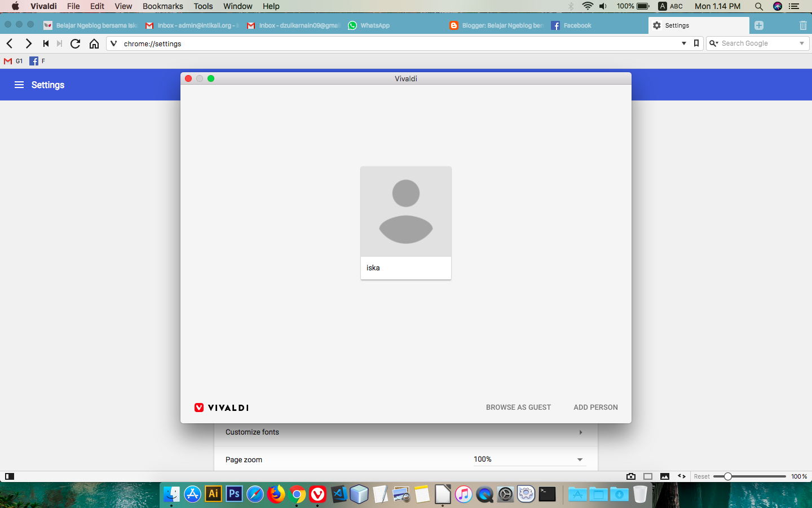The height and width of the screenshot is (508, 812).
Task: Open the Settings menu via hamburger icon
Action: [x=19, y=85]
